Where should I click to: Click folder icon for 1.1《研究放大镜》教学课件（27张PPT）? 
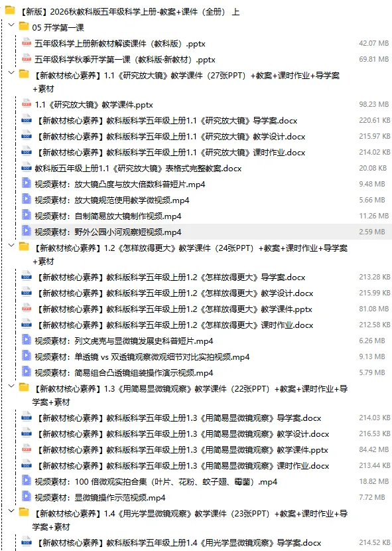point(23,74)
